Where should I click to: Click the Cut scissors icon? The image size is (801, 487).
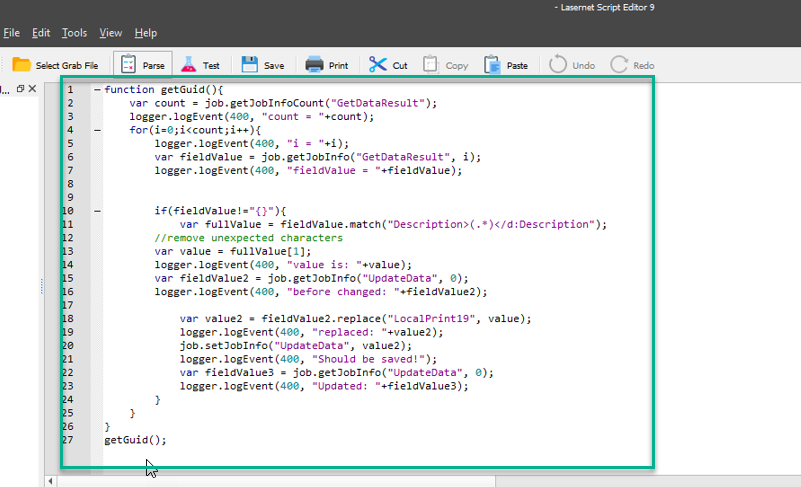[378, 65]
